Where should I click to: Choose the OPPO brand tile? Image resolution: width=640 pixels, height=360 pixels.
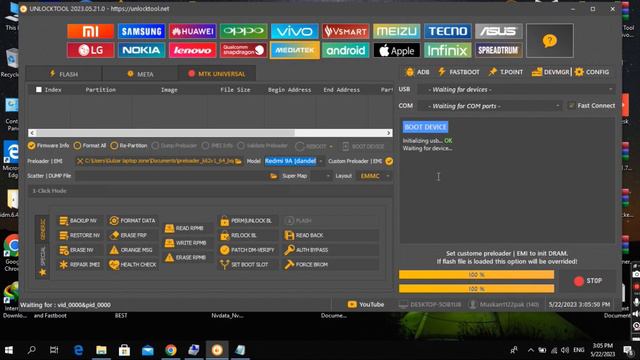pyautogui.click(x=243, y=31)
